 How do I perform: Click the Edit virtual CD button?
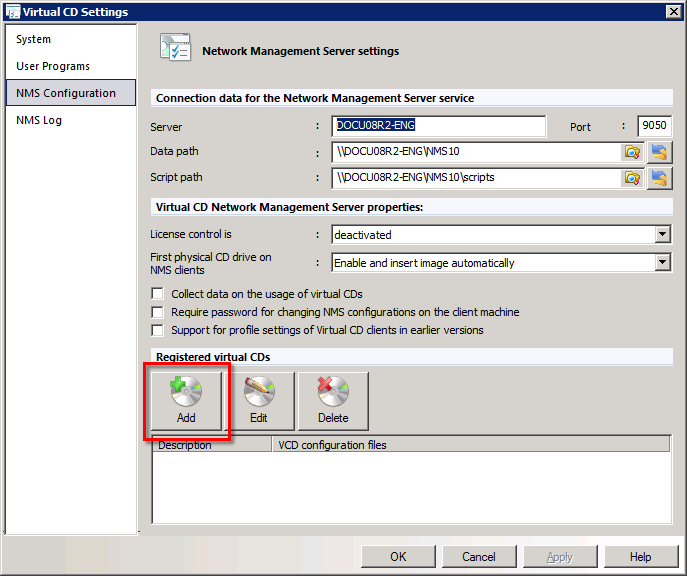(x=260, y=401)
